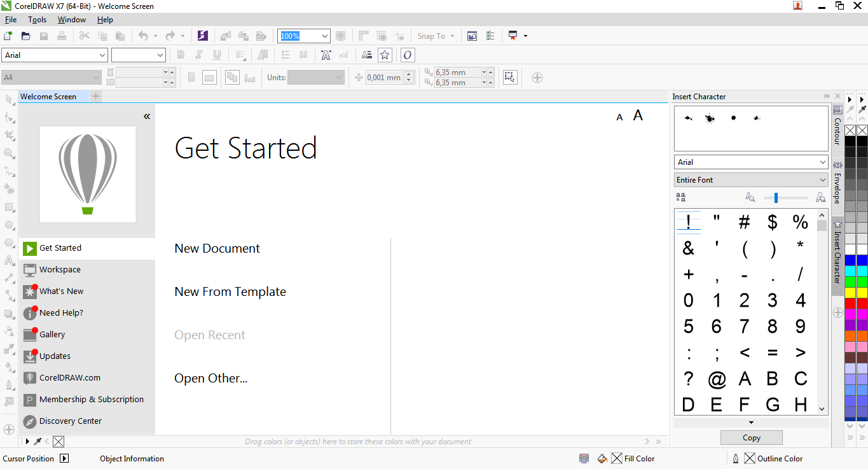
Task: Click the Print toolbar icon
Action: pyautogui.click(x=62, y=36)
